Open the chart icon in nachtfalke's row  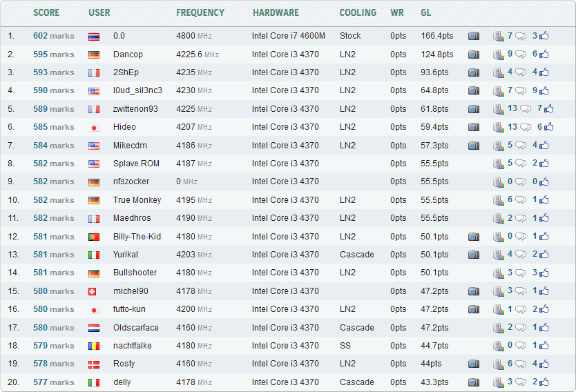[499, 346]
